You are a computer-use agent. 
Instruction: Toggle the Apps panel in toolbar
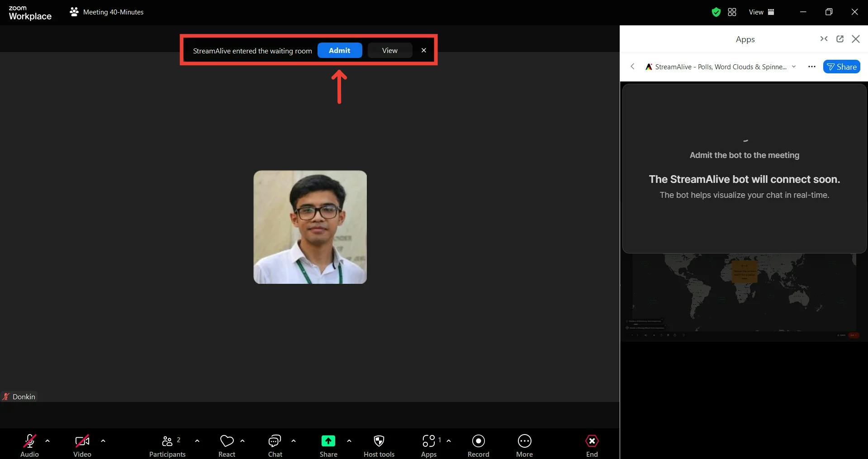pos(429,445)
